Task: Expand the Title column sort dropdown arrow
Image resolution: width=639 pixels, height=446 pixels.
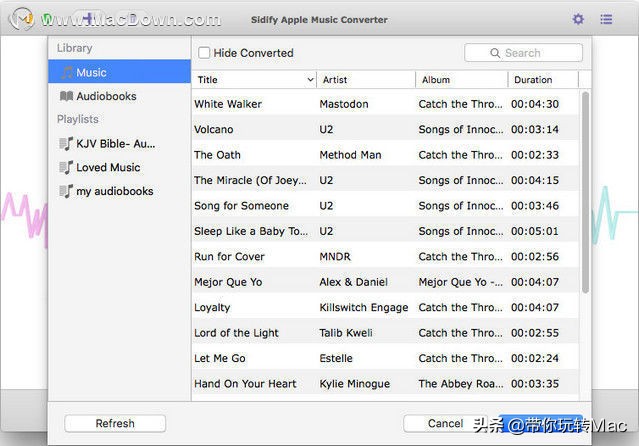Action: pyautogui.click(x=310, y=80)
